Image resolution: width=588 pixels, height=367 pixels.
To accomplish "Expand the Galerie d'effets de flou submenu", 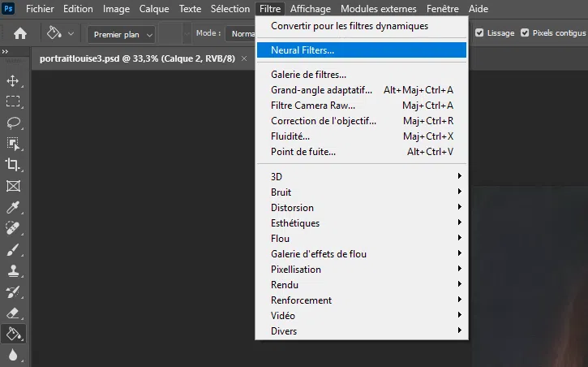I will (362, 253).
